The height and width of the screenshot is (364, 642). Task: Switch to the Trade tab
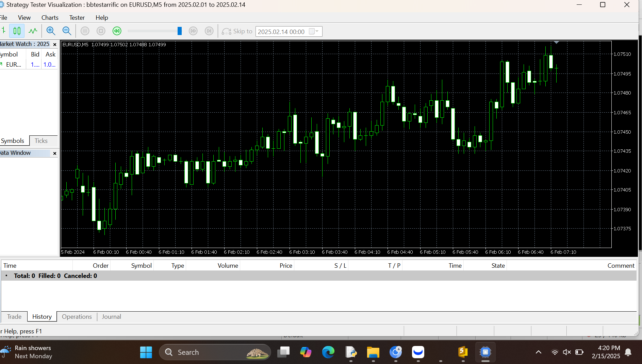click(14, 317)
